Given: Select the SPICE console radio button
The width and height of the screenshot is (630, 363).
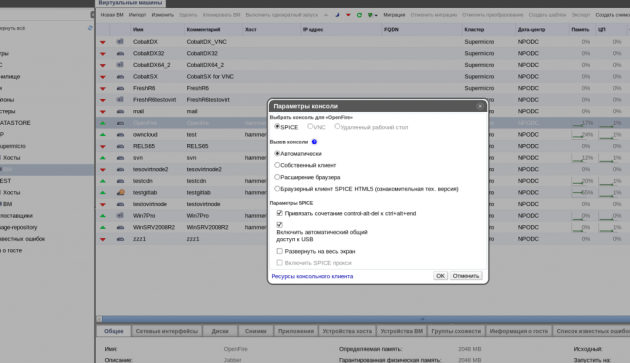Looking at the screenshot, I should pos(277,126).
